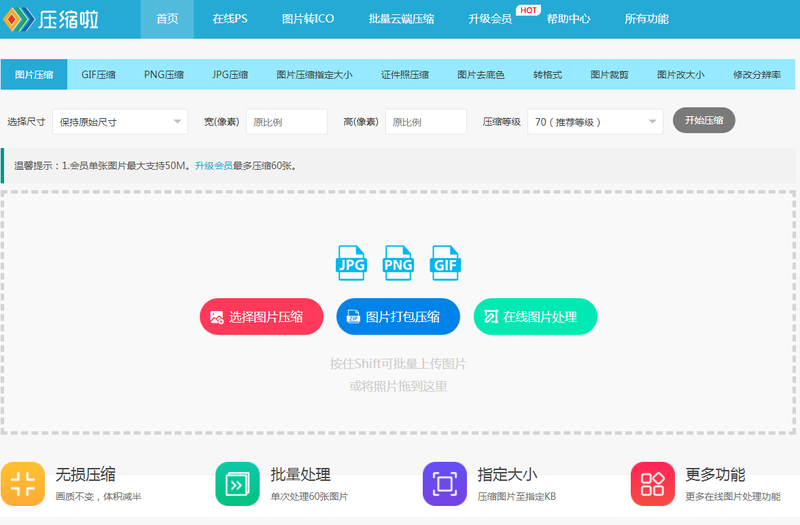Switch to the 图片改大小 tab
Screen dimensions: 800x525
(681, 74)
